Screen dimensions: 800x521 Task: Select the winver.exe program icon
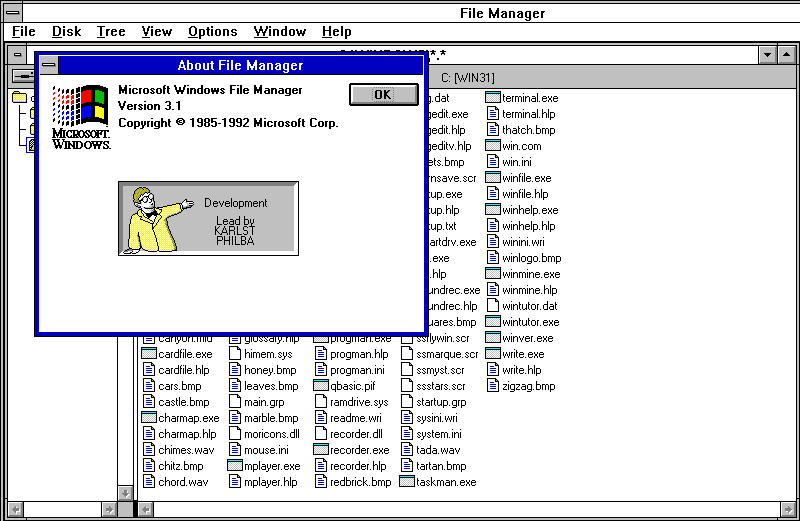tap(492, 337)
